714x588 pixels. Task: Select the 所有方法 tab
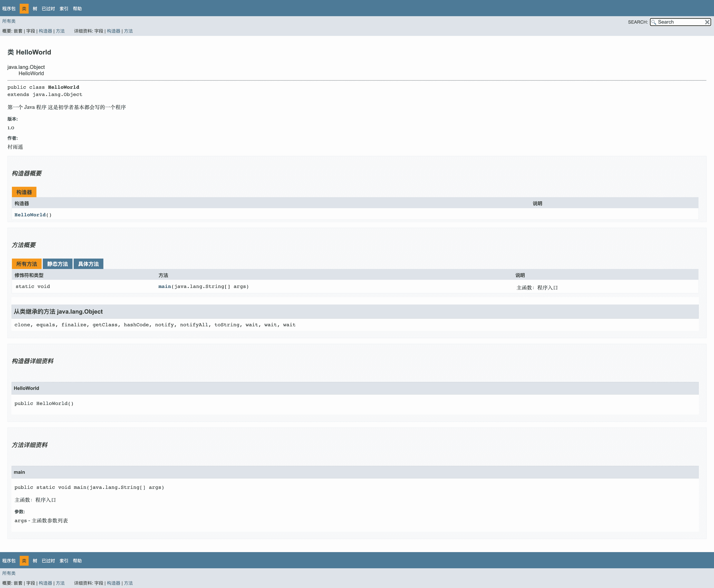[x=27, y=264]
